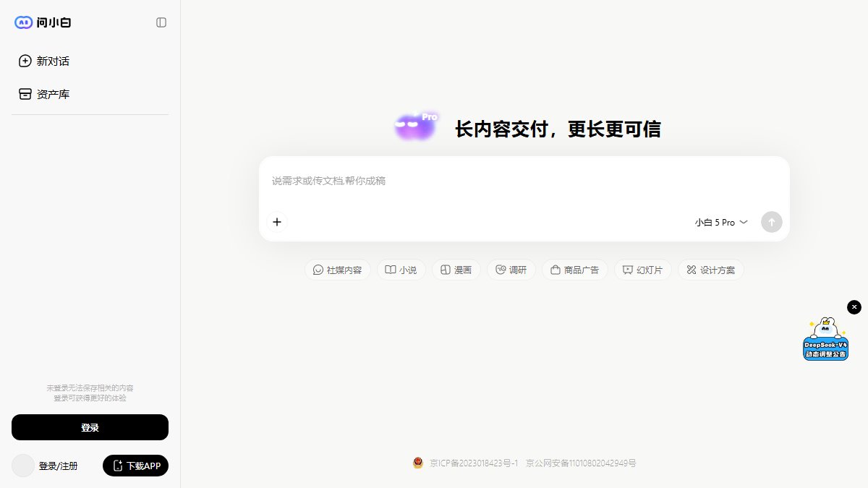Viewport: 868px width, 488px height.
Task: Open the DeepSeek-V4 动态调整公告 banner
Action: point(825,340)
